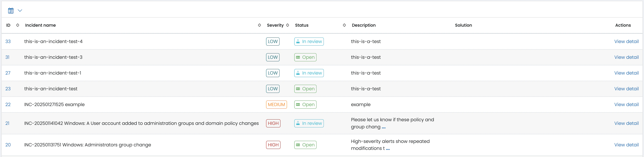Click Open status badge for incident 31

pyautogui.click(x=305, y=57)
